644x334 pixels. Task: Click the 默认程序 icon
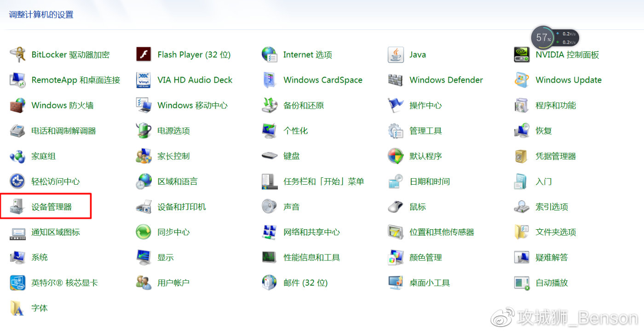tap(396, 156)
